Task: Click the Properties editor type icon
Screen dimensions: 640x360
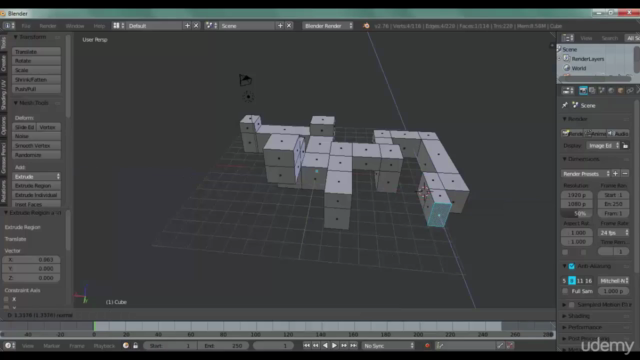Action: 568,91
